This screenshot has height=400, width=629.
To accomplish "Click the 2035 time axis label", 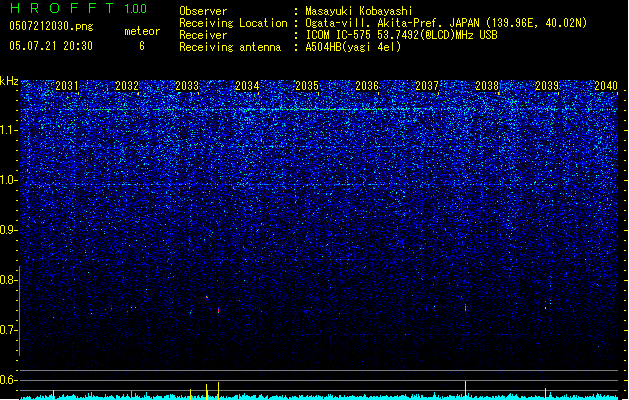I will click(307, 86).
